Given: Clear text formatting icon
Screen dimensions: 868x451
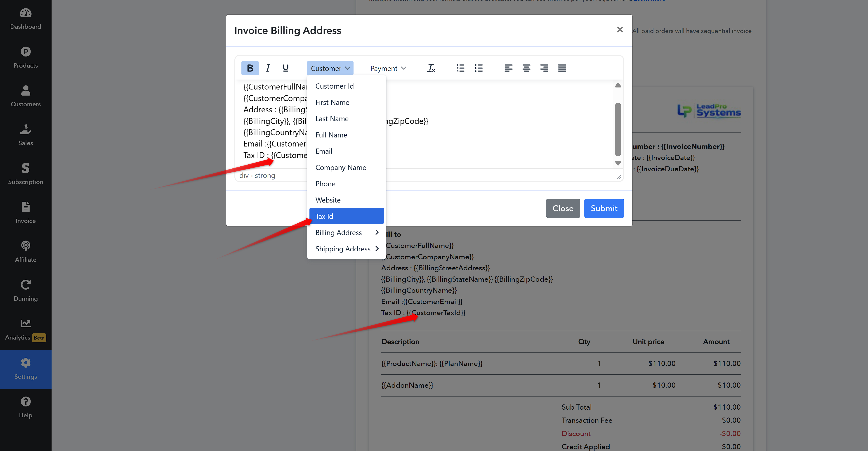Looking at the screenshot, I should [431, 68].
